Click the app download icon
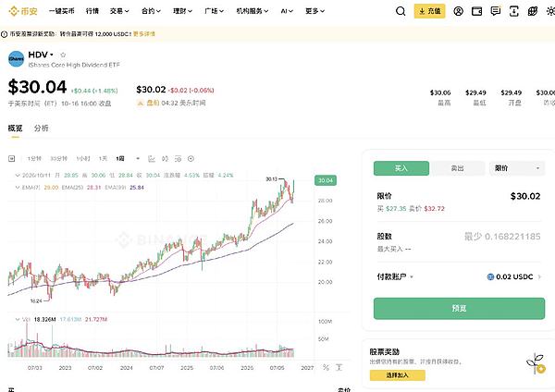555x392 pixels. 514,11
